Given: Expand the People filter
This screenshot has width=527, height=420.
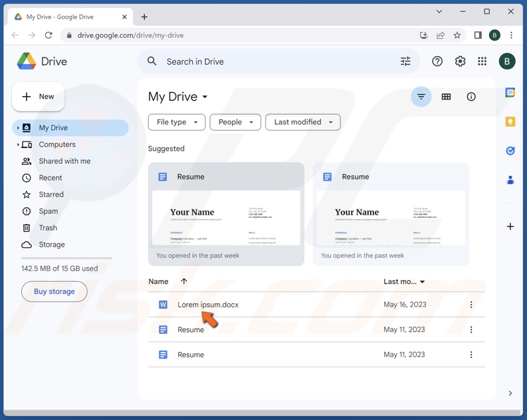Looking at the screenshot, I should tap(235, 122).
